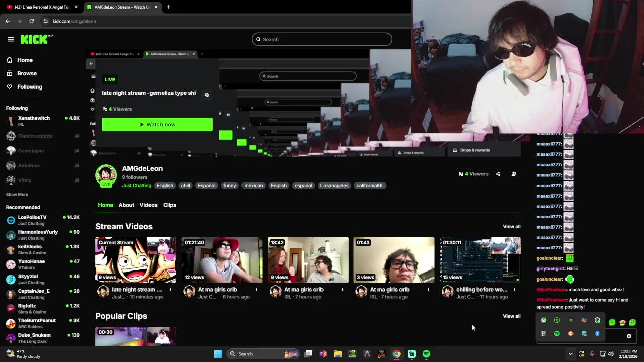
Task: Click the Kick search field
Action: pyautogui.click(x=322, y=39)
